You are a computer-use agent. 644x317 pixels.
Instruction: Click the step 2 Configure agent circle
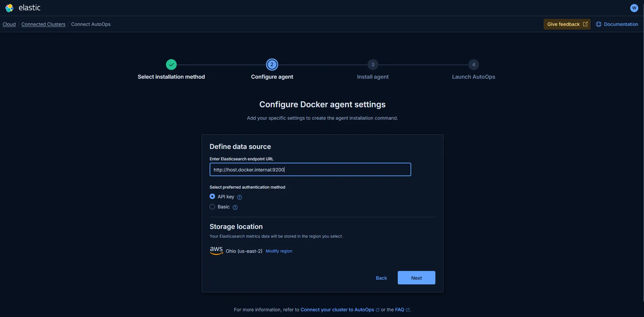272,65
